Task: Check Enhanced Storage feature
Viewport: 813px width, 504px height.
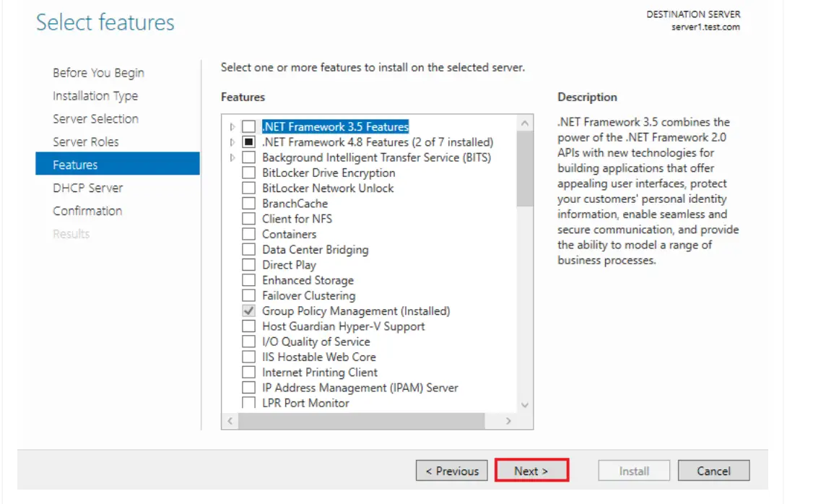Action: click(x=249, y=280)
